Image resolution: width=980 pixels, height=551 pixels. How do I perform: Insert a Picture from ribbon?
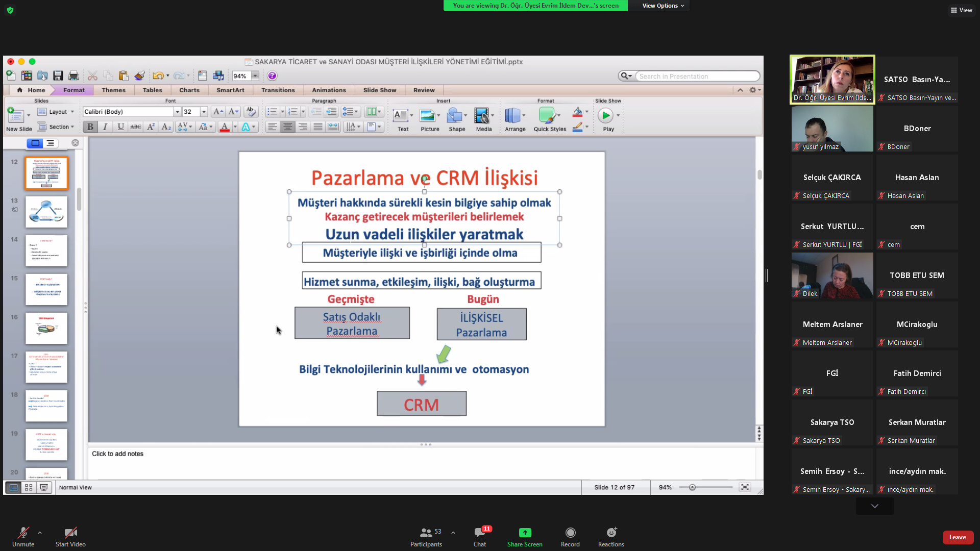click(x=427, y=116)
